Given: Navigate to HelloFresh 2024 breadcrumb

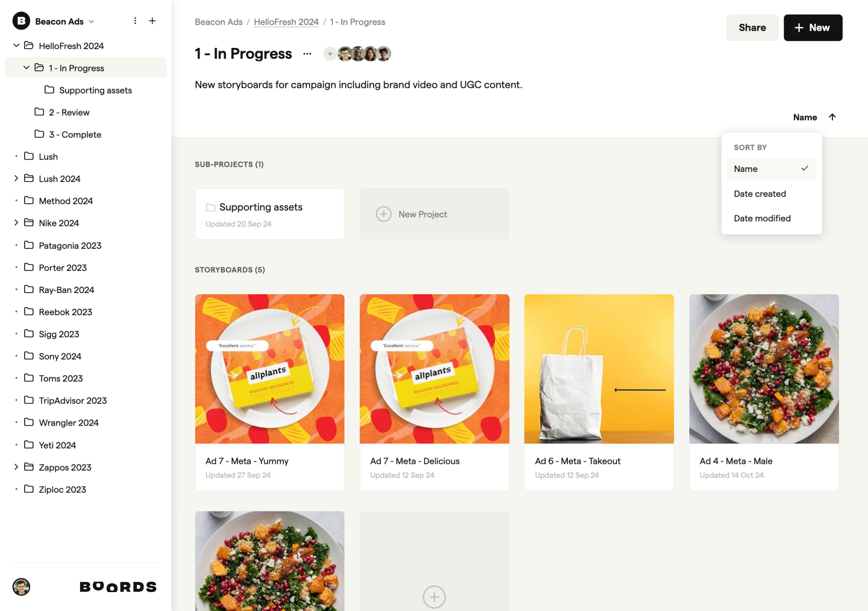Looking at the screenshot, I should 286,22.
